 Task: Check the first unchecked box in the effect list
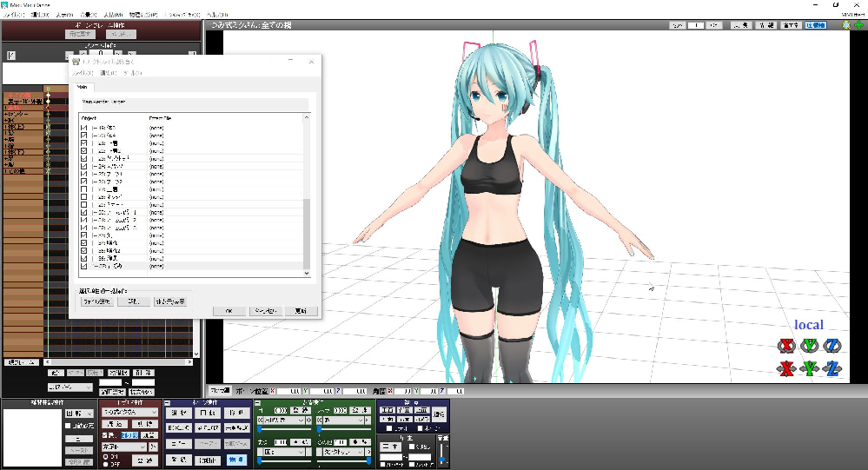(x=84, y=189)
